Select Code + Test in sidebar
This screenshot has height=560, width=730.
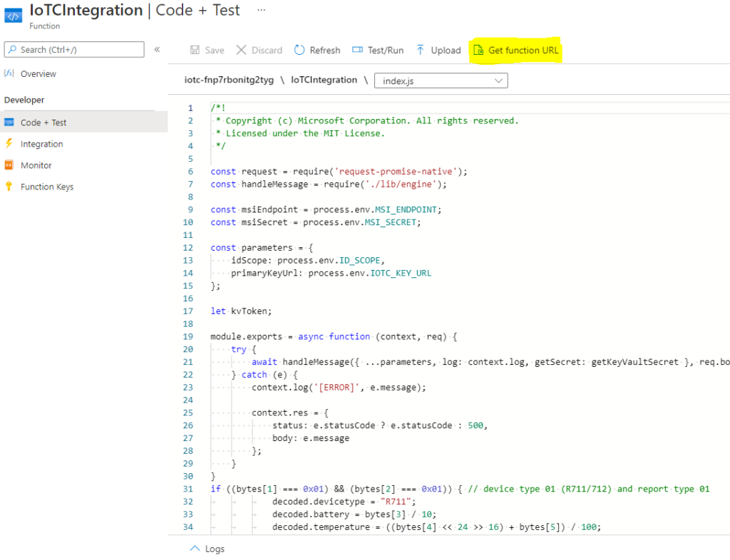pyautogui.click(x=43, y=123)
